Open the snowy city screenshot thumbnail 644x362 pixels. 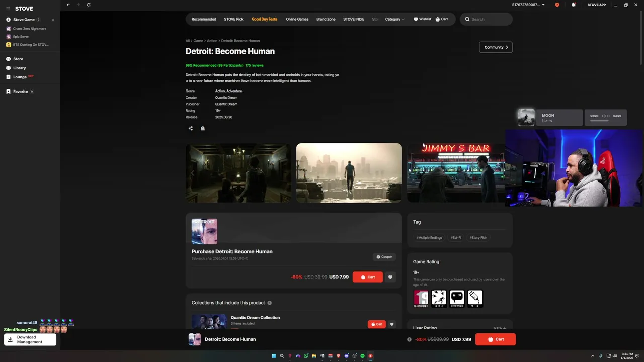(x=349, y=173)
